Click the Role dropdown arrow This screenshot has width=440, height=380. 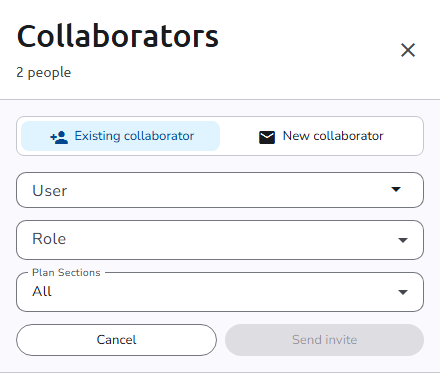coord(403,240)
